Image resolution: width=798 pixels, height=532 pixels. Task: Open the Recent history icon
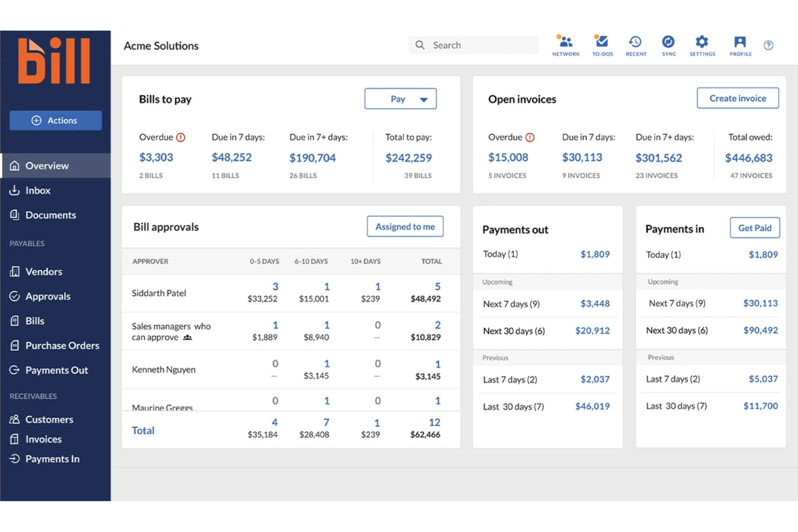636,45
